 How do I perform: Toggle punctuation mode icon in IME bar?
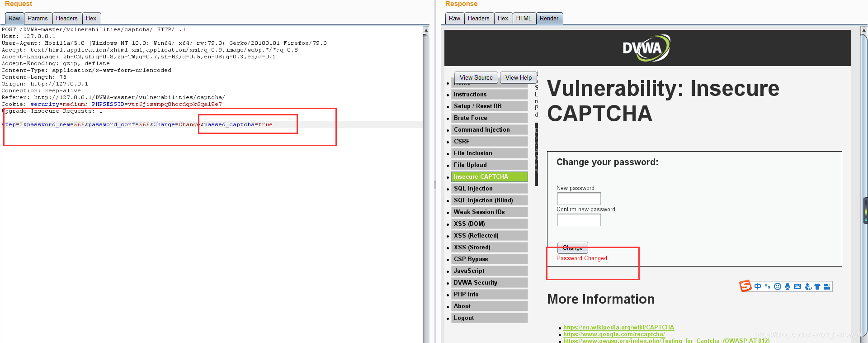click(767, 286)
